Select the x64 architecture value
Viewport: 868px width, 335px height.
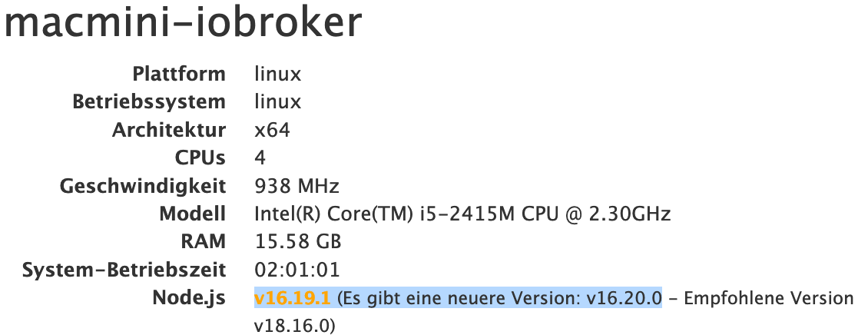(x=272, y=130)
